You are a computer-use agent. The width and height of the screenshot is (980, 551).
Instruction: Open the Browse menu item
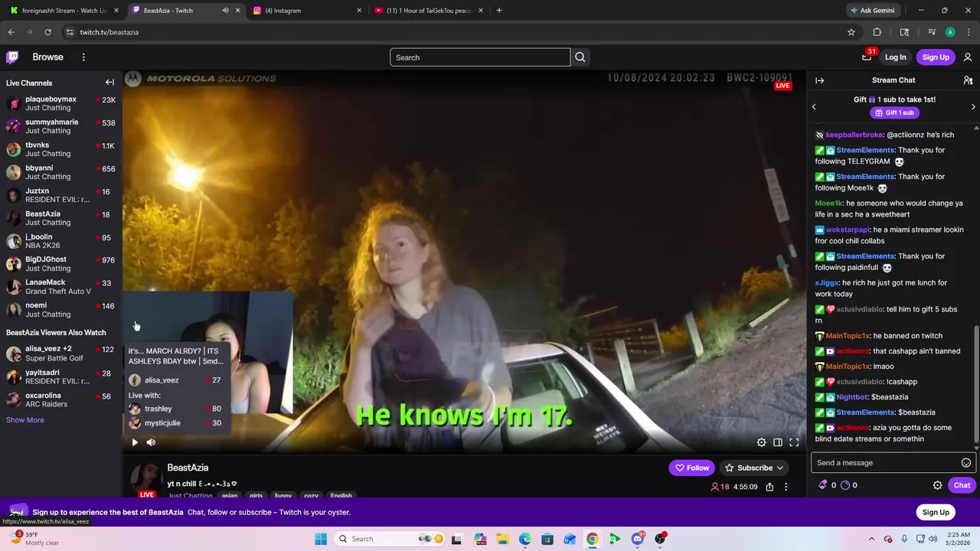(47, 57)
